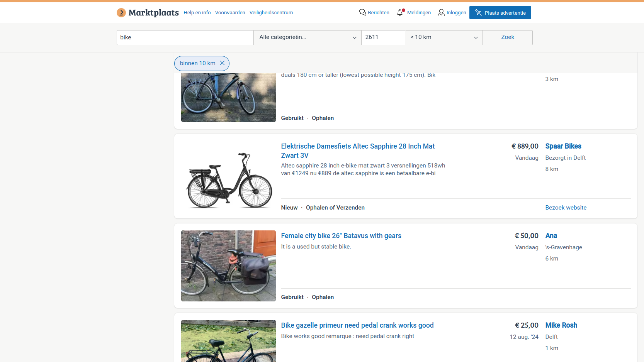This screenshot has height=362, width=644.
Task: Open the Bike gazelle primeur listing title
Action: coord(357,325)
